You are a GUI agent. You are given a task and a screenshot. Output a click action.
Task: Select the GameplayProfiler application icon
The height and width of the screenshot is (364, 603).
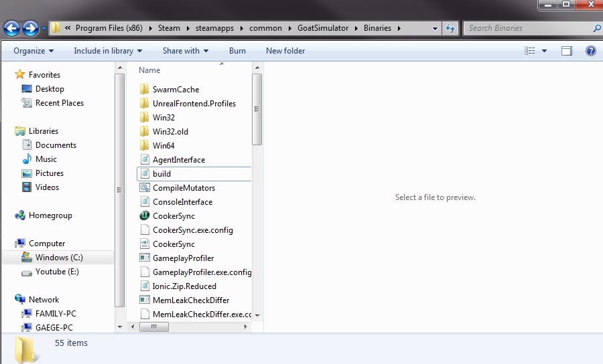(145, 258)
